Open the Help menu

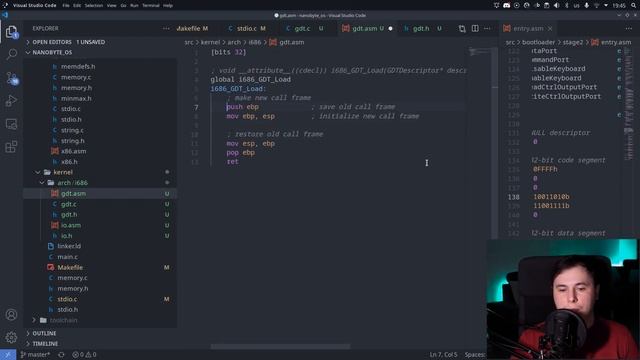pos(168,6)
